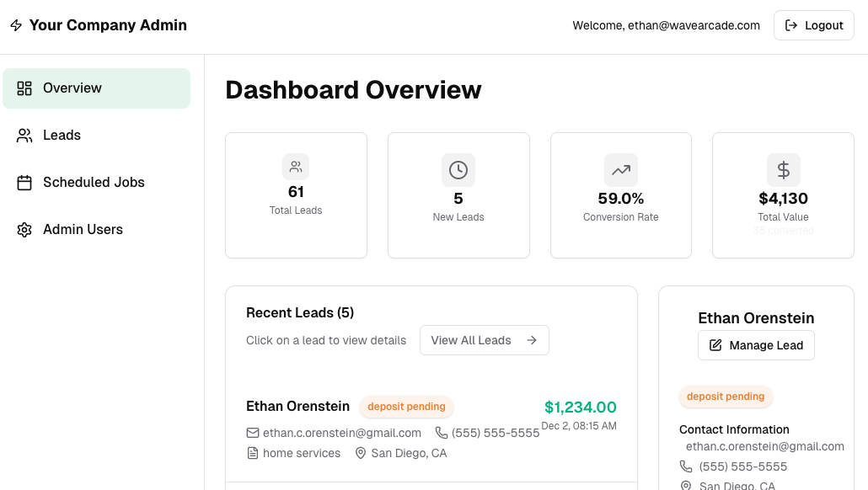Click the phone icon next to (555) 555-5555

click(440, 433)
